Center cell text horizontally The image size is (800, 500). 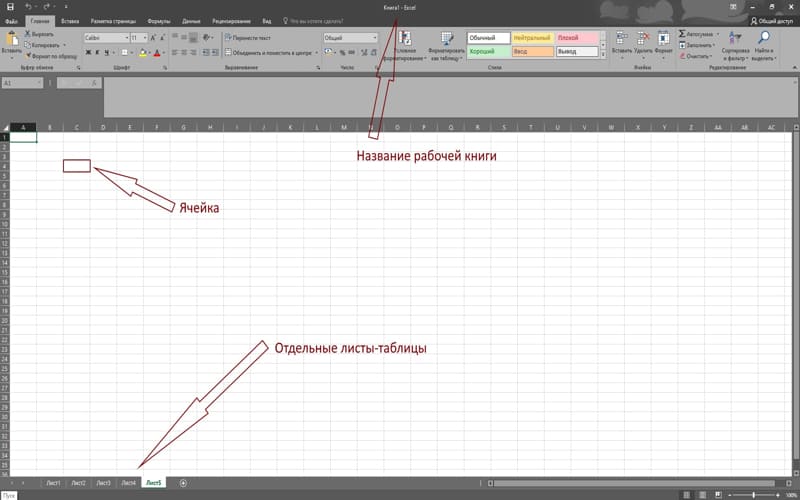pos(184,53)
